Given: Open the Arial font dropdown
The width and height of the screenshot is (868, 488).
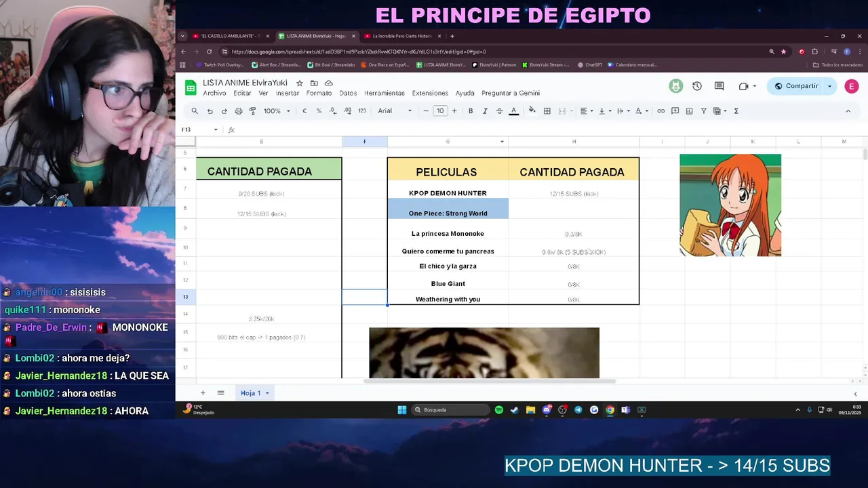Looking at the screenshot, I should point(395,111).
